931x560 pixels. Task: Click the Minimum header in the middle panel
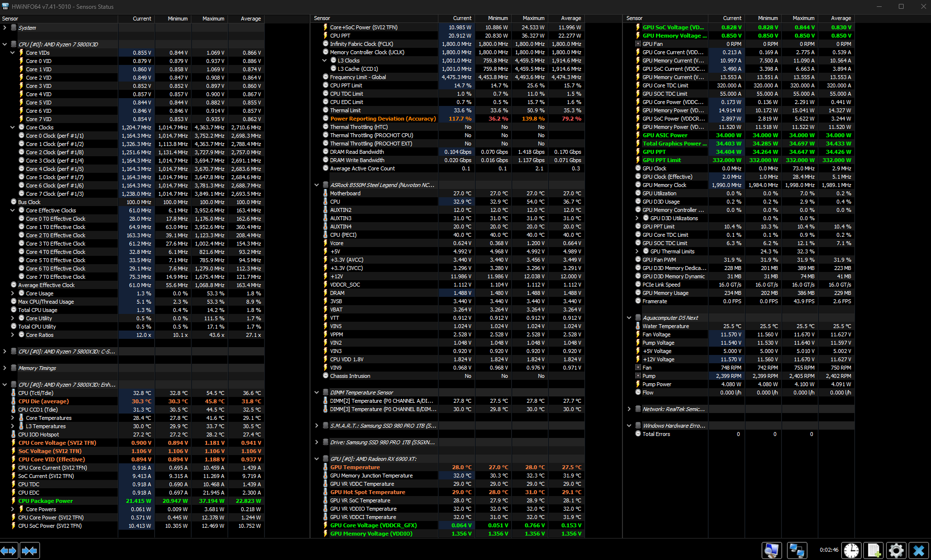[493, 18]
